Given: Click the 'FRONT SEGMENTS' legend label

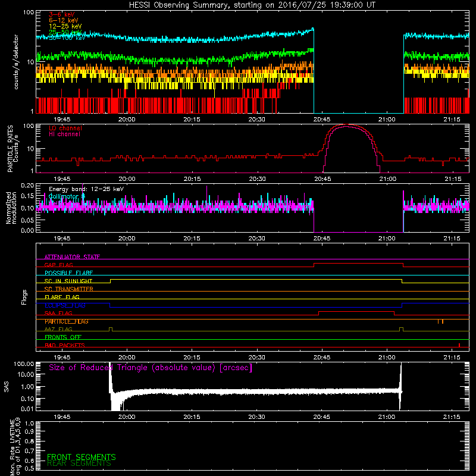Looking at the screenshot, I should [82, 457].
